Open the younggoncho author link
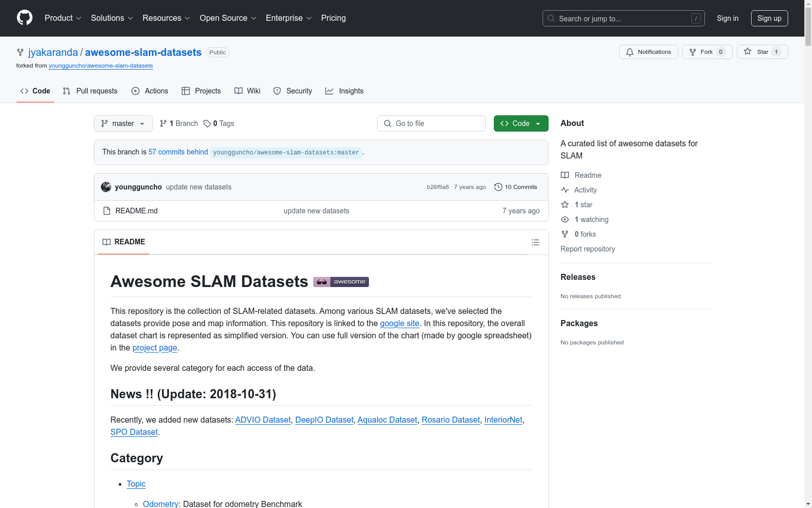The height and width of the screenshot is (508, 812). pos(139,187)
